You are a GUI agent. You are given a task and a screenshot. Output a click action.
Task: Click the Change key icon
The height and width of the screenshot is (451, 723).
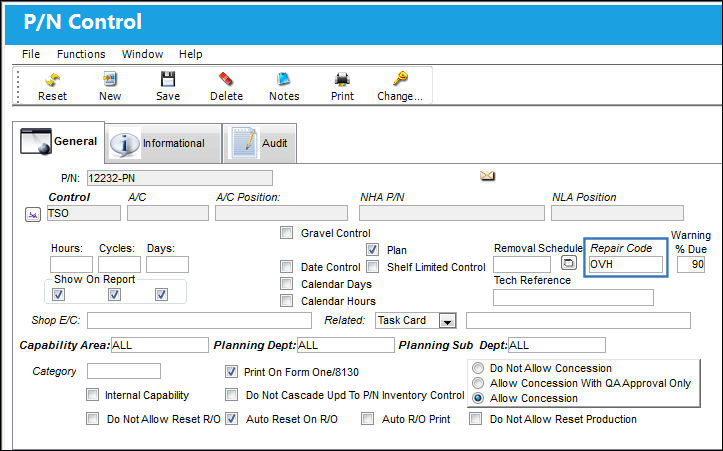pyautogui.click(x=400, y=79)
